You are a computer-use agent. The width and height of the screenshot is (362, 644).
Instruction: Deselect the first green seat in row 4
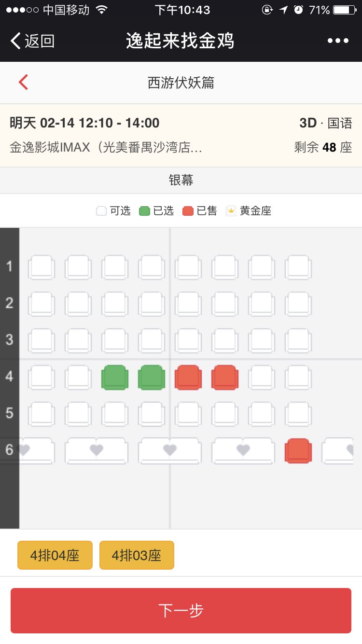pyautogui.click(x=115, y=377)
